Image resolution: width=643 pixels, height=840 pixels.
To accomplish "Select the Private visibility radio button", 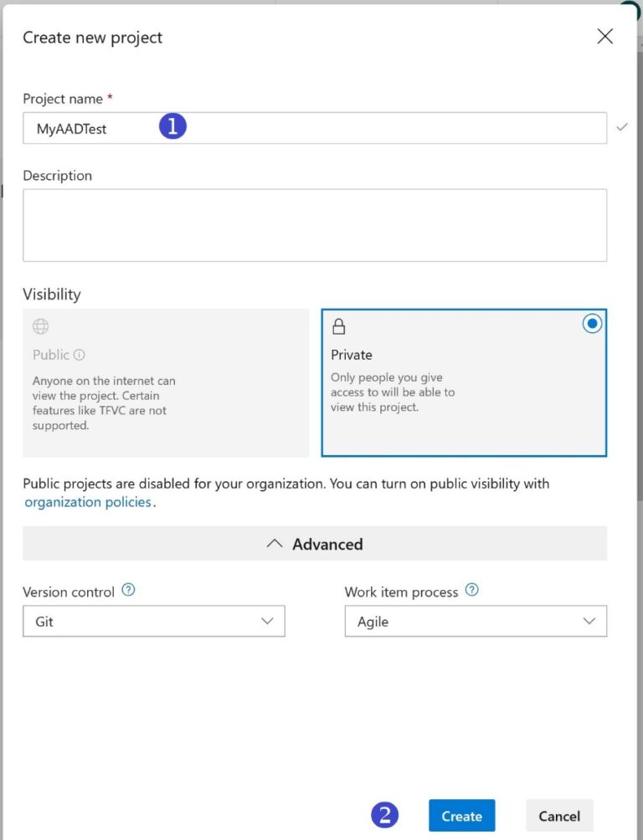I will (x=592, y=324).
